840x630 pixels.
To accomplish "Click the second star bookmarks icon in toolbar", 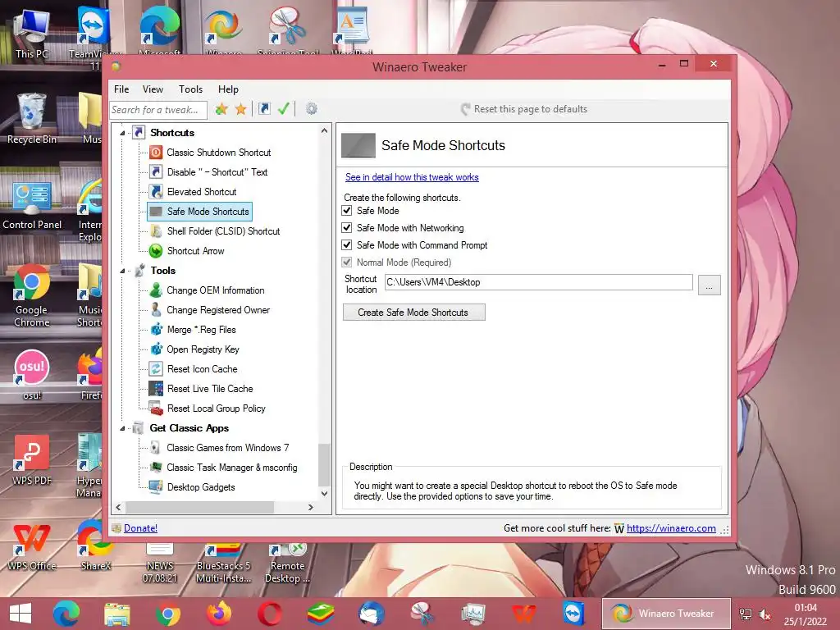I will pos(241,109).
